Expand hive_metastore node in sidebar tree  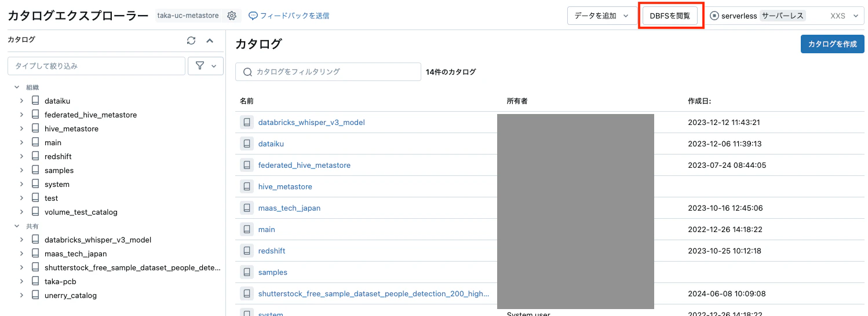coord(21,128)
